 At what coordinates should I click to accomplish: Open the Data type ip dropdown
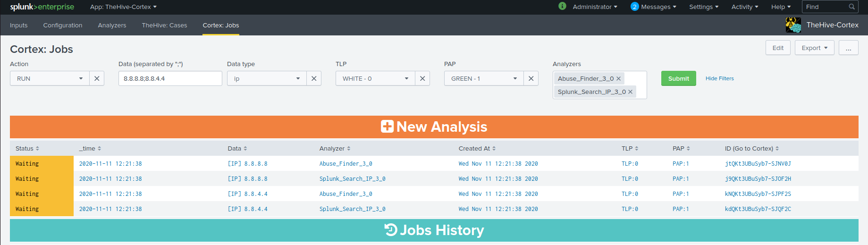tap(267, 78)
